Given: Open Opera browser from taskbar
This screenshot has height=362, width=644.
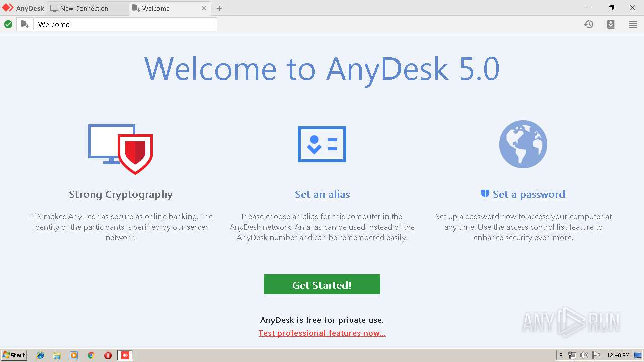Looking at the screenshot, I should 108,355.
